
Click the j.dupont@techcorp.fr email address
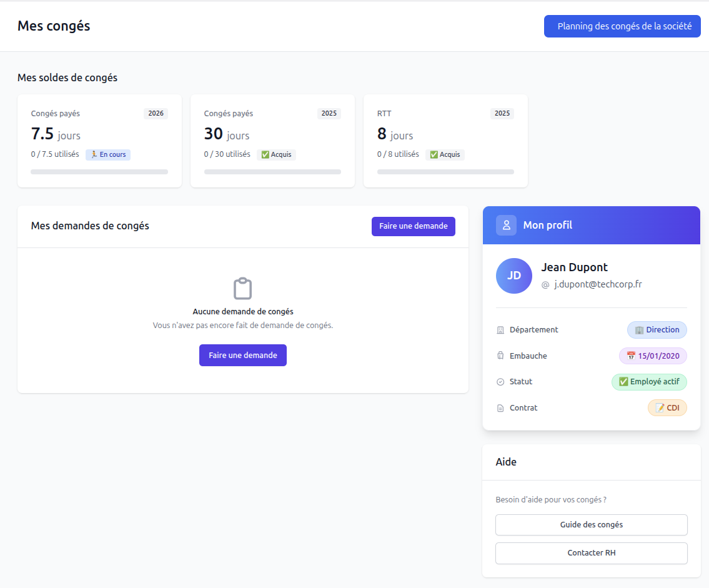(x=598, y=284)
